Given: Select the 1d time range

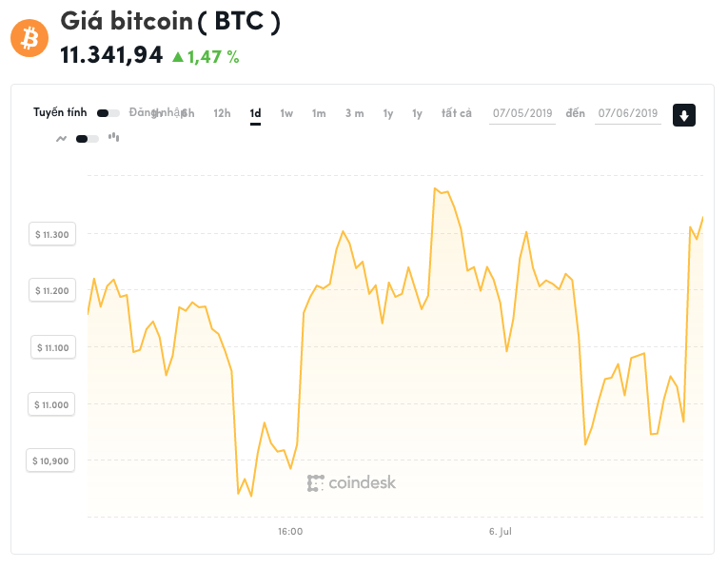Looking at the screenshot, I should coord(255,113).
